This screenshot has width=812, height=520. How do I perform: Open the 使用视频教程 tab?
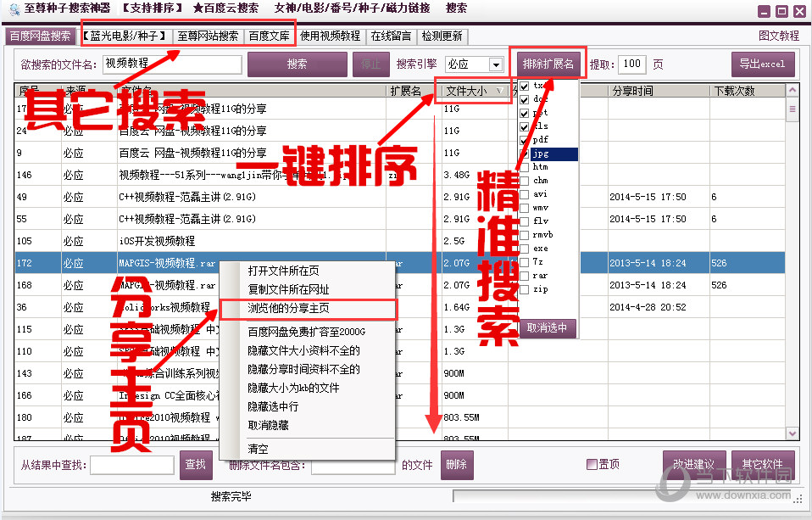330,36
